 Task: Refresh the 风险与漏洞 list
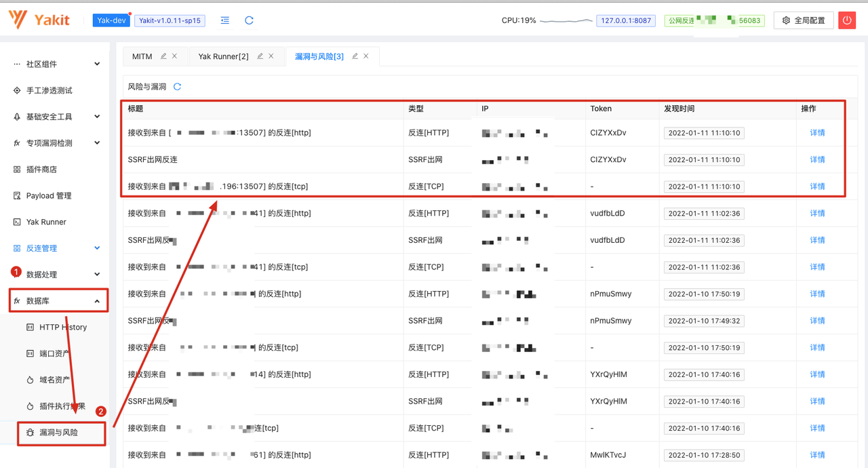[177, 87]
